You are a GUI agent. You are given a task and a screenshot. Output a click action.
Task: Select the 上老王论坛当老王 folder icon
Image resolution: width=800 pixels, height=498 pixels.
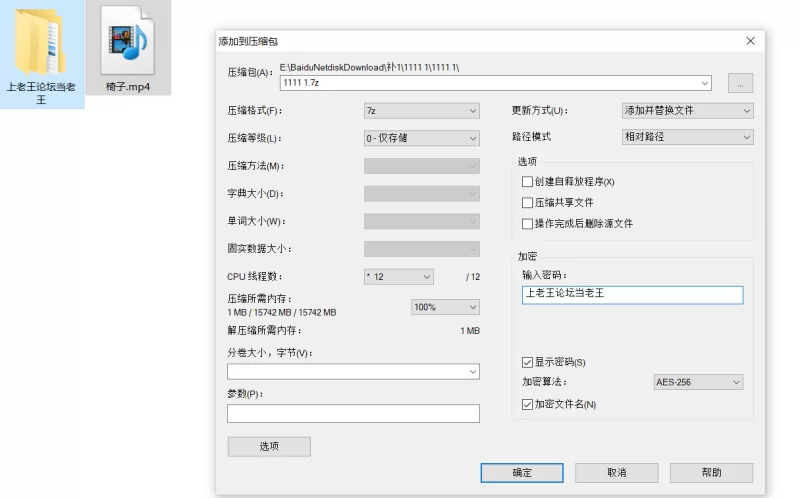click(40, 42)
